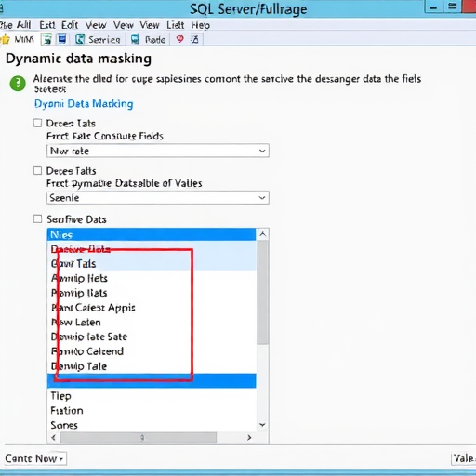
Task: Select the Tlep list item
Action: 152,396
